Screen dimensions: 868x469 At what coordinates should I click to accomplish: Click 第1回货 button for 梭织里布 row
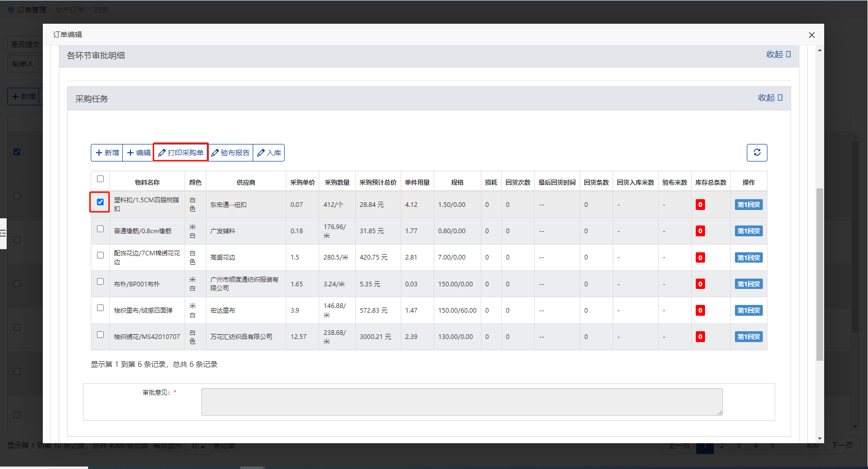[x=748, y=311]
